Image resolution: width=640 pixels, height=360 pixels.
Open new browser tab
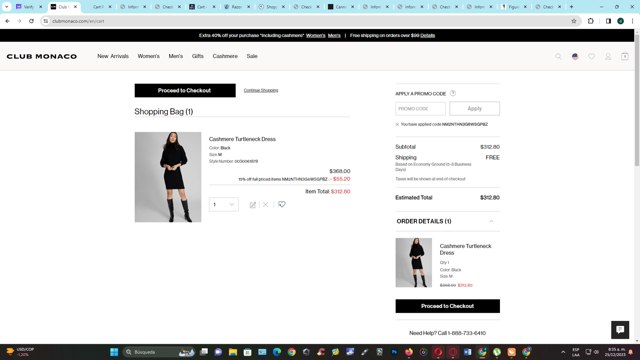click(x=571, y=7)
